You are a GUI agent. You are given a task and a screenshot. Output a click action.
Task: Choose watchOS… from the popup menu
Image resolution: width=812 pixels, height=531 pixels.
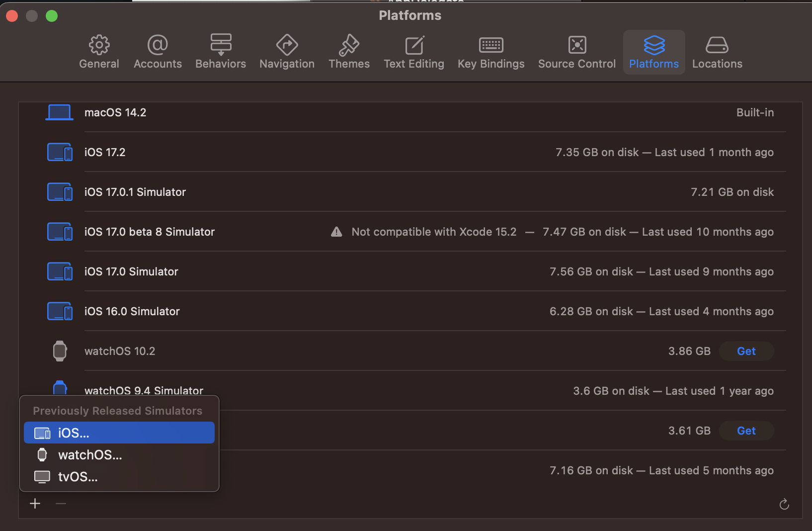point(119,454)
